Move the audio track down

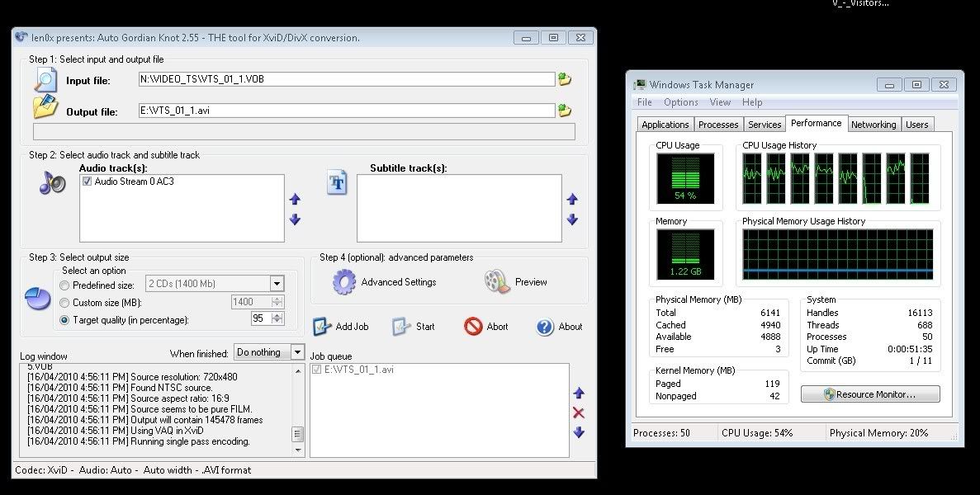coord(295,219)
